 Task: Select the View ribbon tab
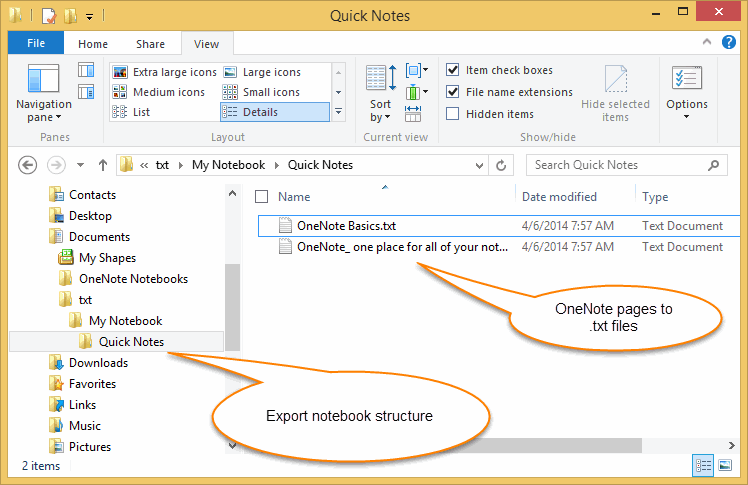pyautogui.click(x=206, y=44)
